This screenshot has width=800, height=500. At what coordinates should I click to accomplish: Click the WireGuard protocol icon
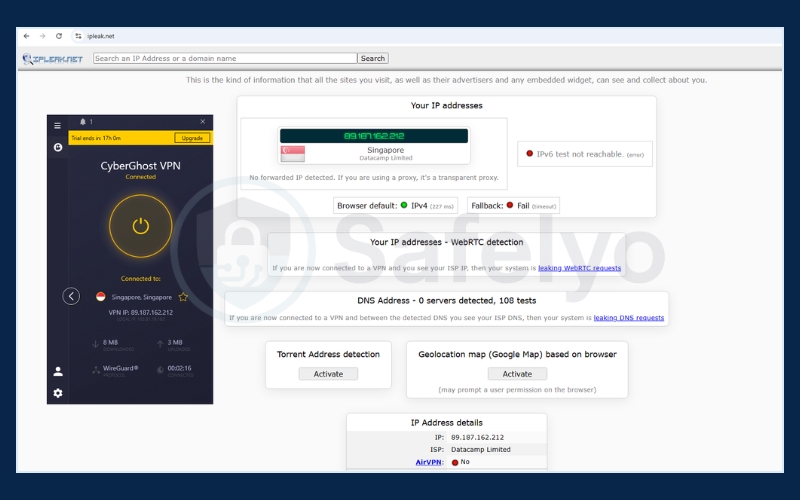coord(96,370)
